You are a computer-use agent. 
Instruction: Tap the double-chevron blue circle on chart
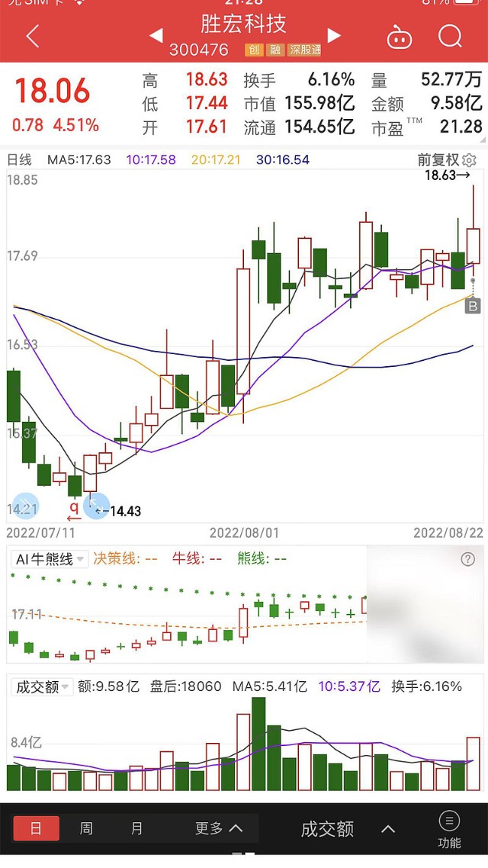pos(23,506)
